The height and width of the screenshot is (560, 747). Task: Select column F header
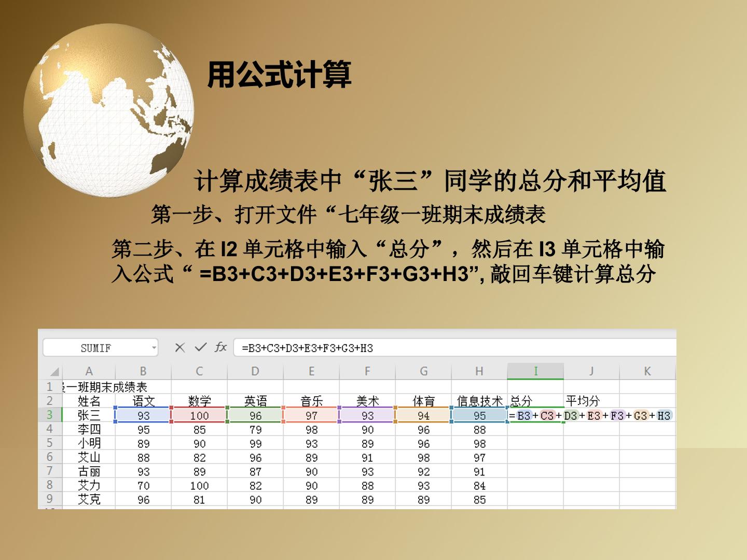click(x=367, y=371)
